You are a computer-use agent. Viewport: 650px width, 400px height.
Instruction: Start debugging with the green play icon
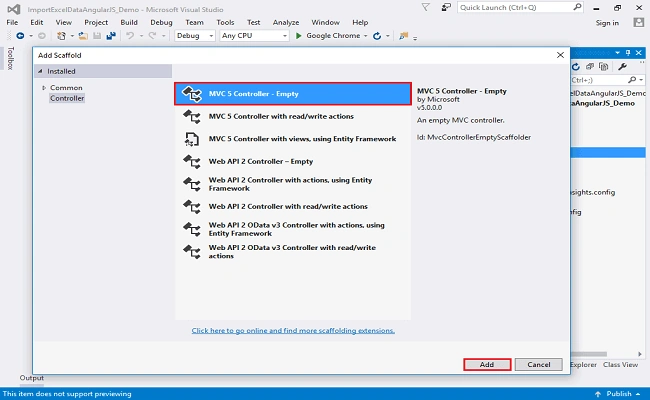coord(298,36)
